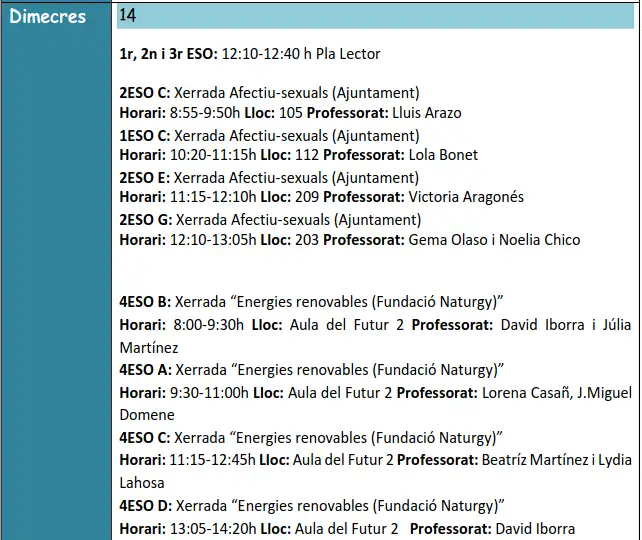This screenshot has width=642, height=540.
Task: Click the names Gema Olaso i Noelia Chico
Action: tap(494, 239)
